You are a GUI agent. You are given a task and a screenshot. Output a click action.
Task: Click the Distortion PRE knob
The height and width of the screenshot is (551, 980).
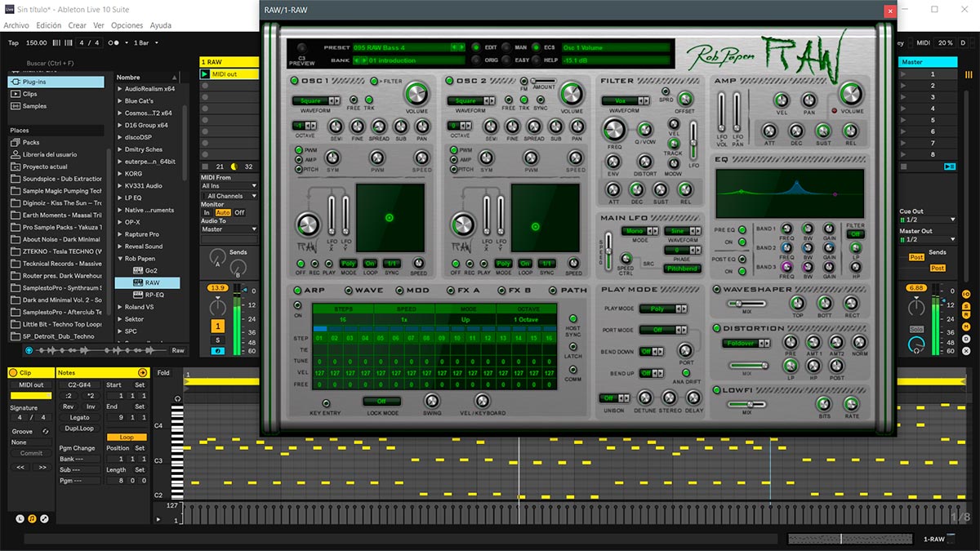[791, 343]
